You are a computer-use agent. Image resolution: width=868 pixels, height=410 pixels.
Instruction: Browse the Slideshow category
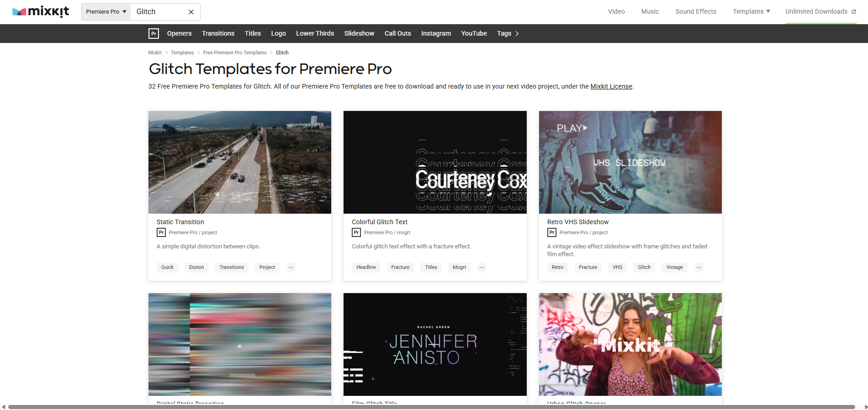tap(360, 33)
